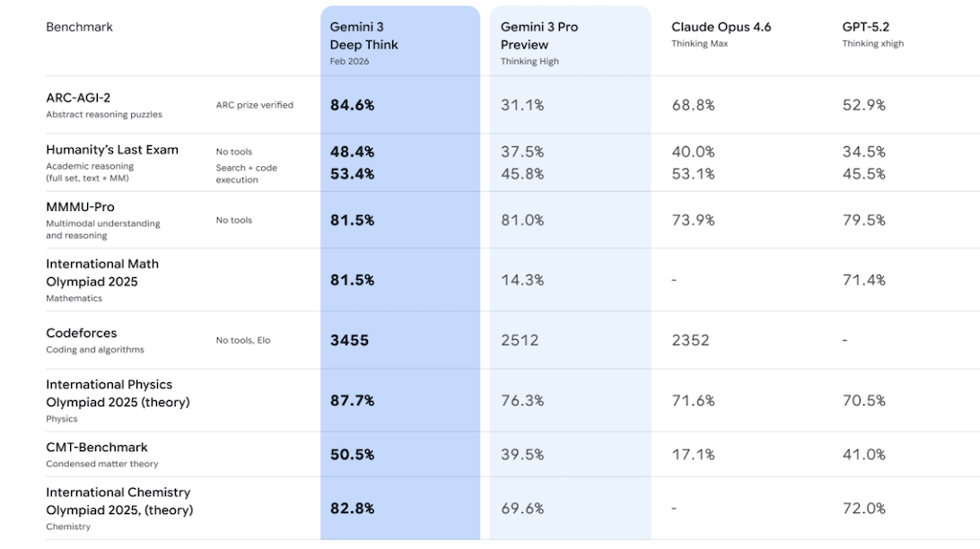Click the Claude Opus 4.6 column header
The height and width of the screenshot is (549, 980).
coord(721,27)
